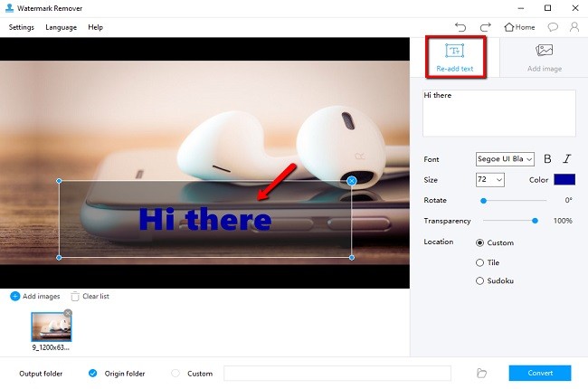
Task: Select the 9_1200x63... image thumbnail
Action: (x=52, y=327)
